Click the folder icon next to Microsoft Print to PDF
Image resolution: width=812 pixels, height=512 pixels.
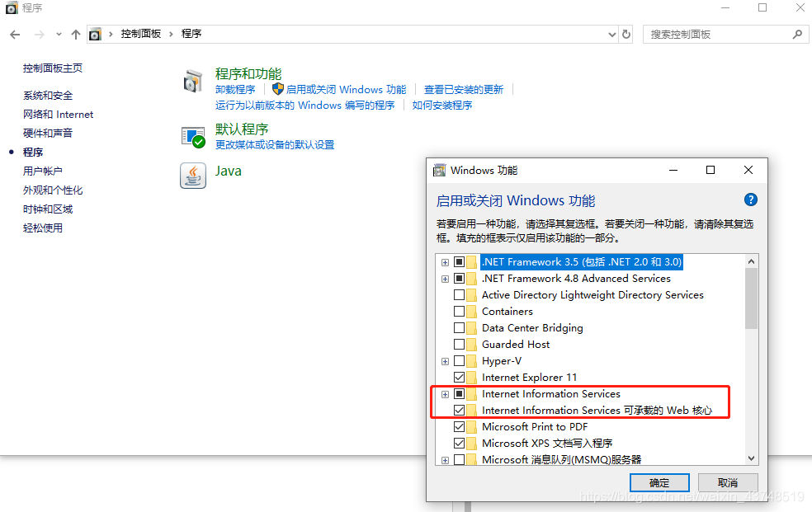[471, 427]
